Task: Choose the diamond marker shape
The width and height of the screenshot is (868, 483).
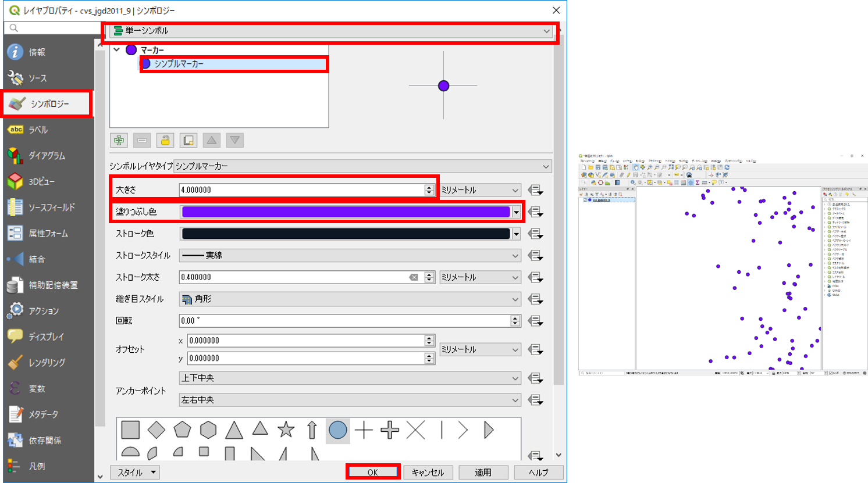Action: (x=156, y=430)
